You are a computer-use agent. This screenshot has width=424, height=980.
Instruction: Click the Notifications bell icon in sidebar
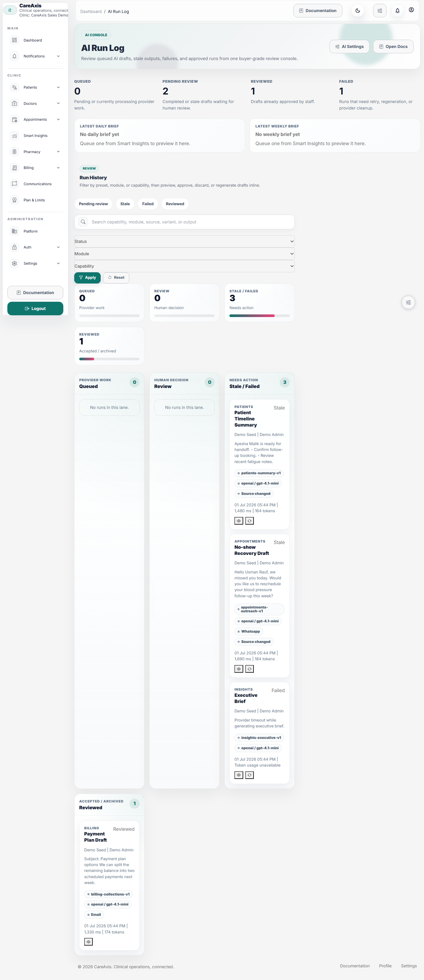tap(14, 56)
